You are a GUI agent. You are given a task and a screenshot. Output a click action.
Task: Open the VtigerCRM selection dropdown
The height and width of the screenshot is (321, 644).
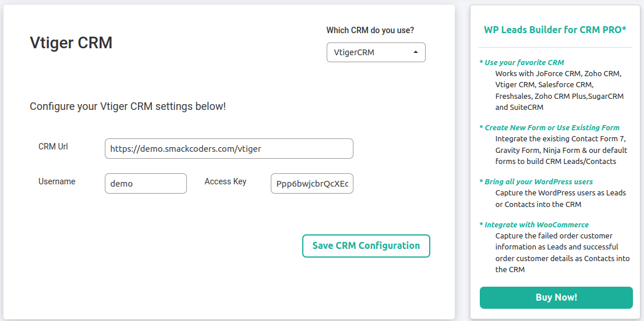376,52
